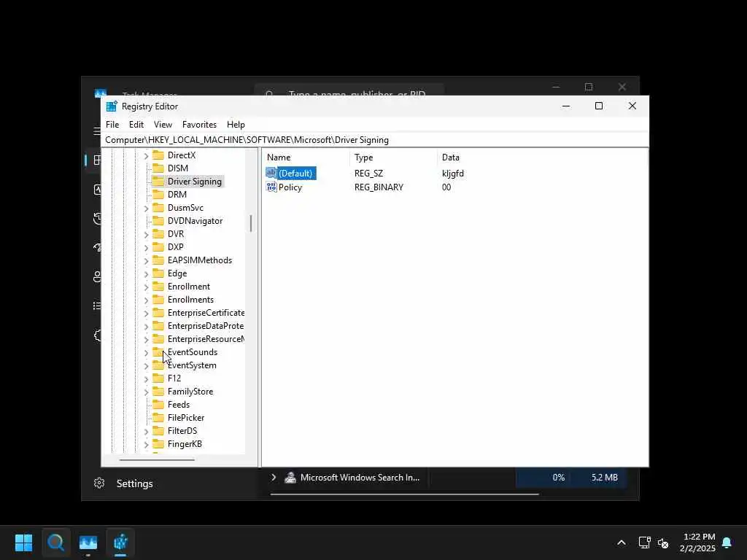Image resolution: width=747 pixels, height=560 pixels.
Task: Click the REG_BINARY type cell
Action: click(379, 187)
